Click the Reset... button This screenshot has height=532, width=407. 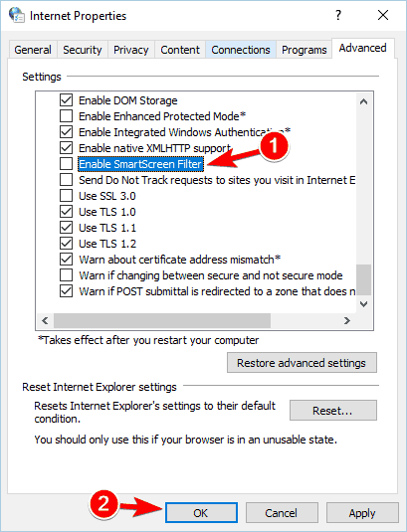[333, 411]
